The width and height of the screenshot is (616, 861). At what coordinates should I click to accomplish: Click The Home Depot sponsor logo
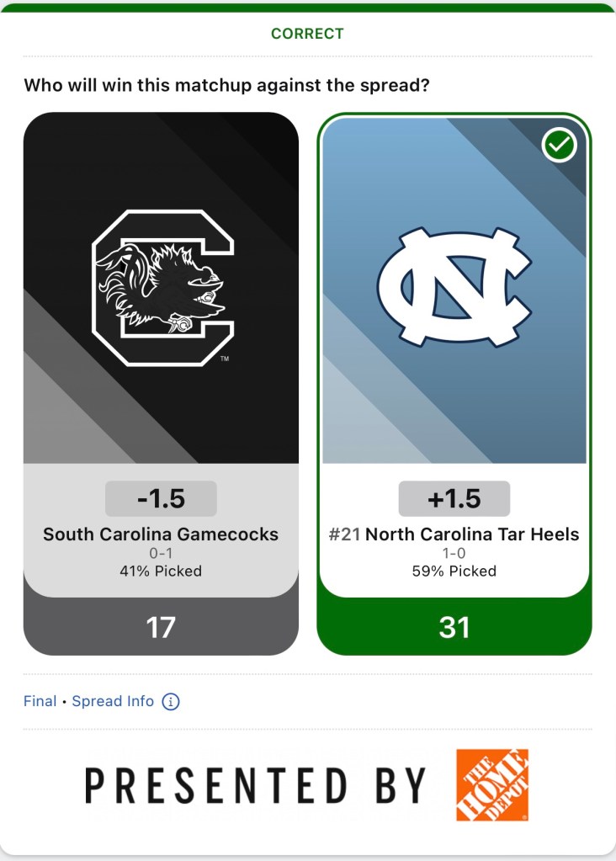click(x=492, y=784)
